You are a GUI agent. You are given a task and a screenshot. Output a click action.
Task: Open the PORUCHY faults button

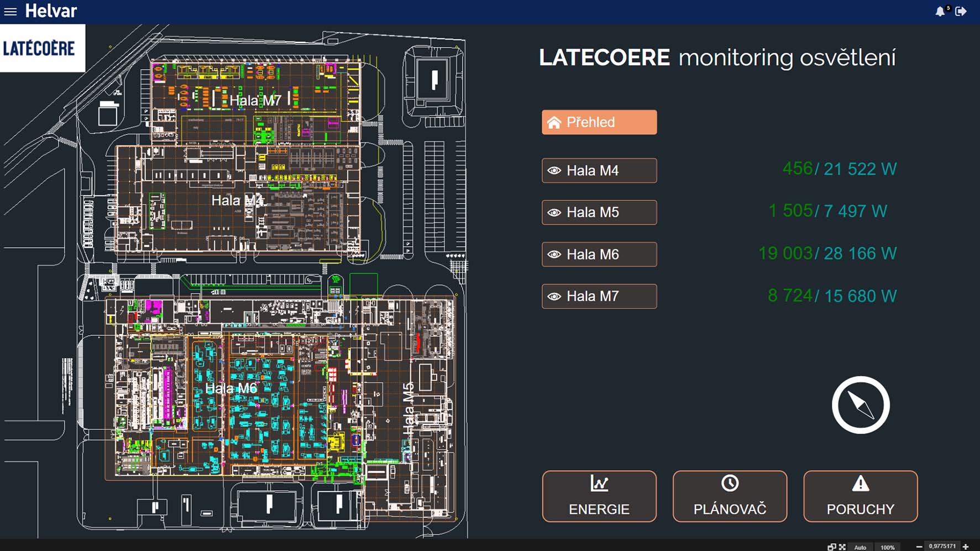point(860,496)
